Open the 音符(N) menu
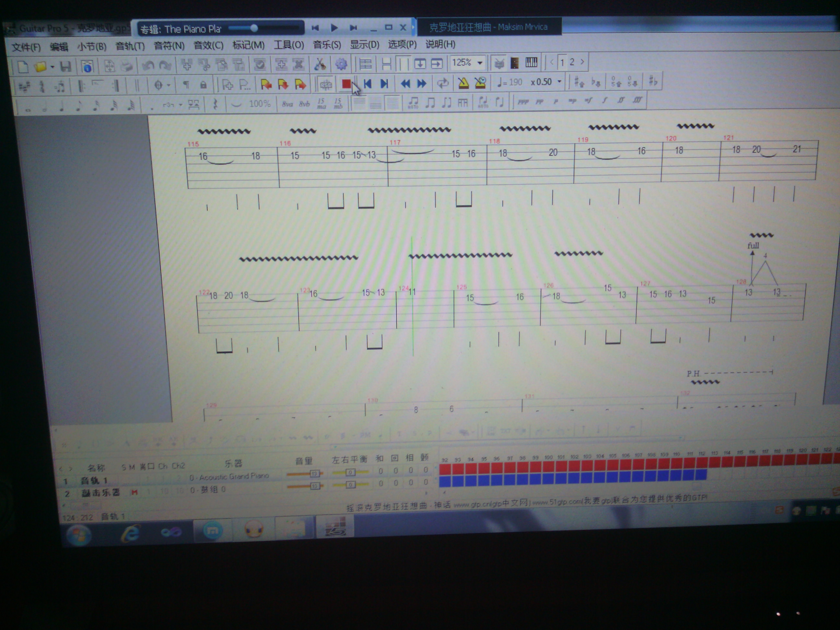 [x=169, y=46]
